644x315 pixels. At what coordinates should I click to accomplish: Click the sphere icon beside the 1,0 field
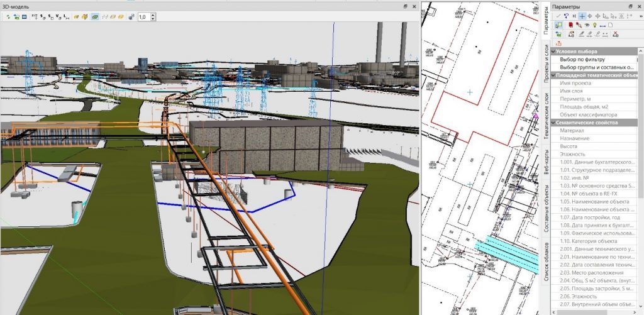click(x=131, y=17)
